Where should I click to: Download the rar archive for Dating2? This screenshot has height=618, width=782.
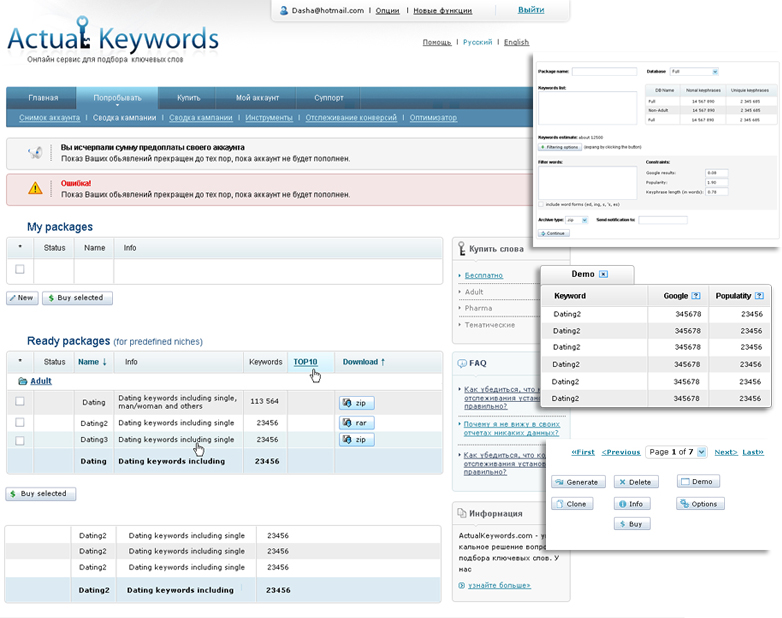coord(356,422)
